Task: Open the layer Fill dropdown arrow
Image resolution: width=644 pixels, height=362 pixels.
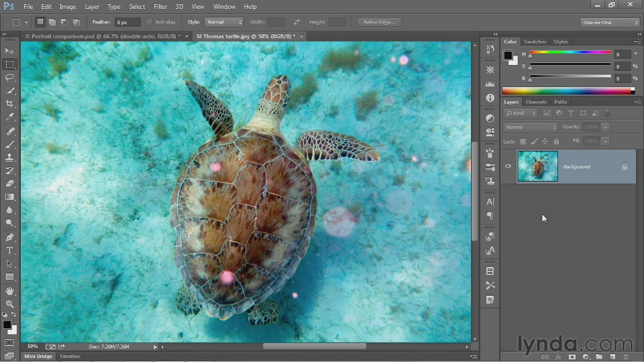Action: click(605, 141)
